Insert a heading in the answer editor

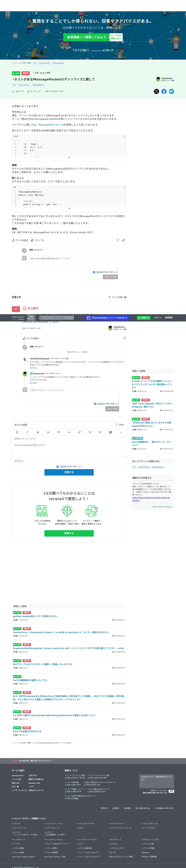click(x=48, y=432)
